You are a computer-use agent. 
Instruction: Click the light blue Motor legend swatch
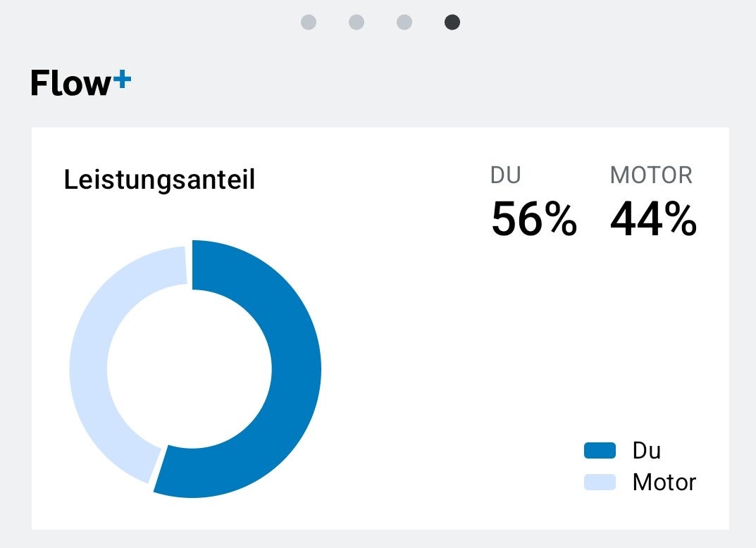pyautogui.click(x=600, y=482)
